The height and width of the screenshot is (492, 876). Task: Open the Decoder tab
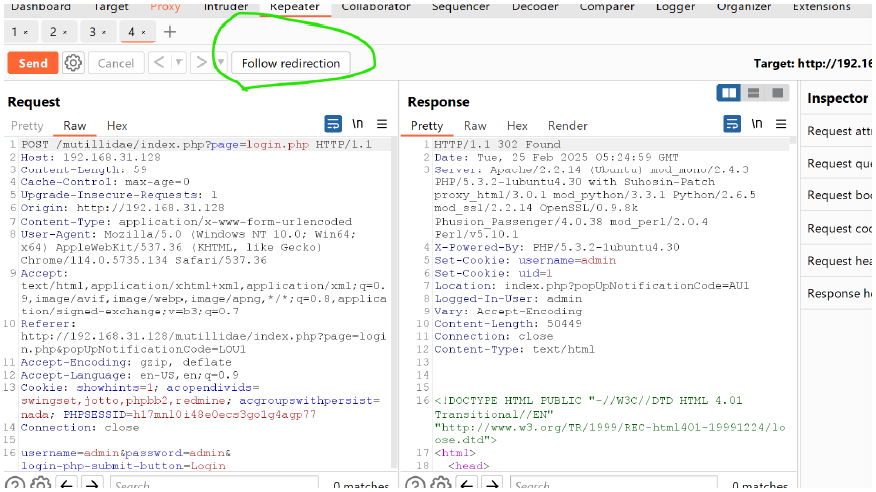tap(535, 7)
